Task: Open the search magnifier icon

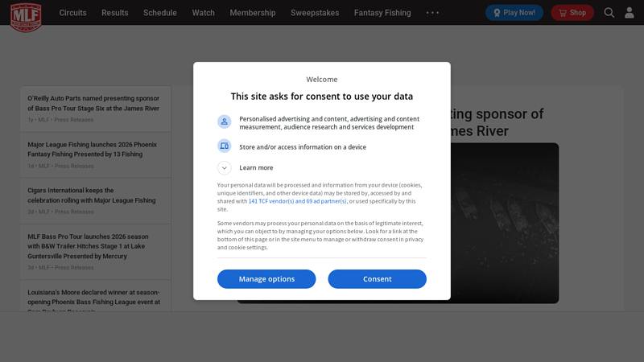Action: point(609,13)
